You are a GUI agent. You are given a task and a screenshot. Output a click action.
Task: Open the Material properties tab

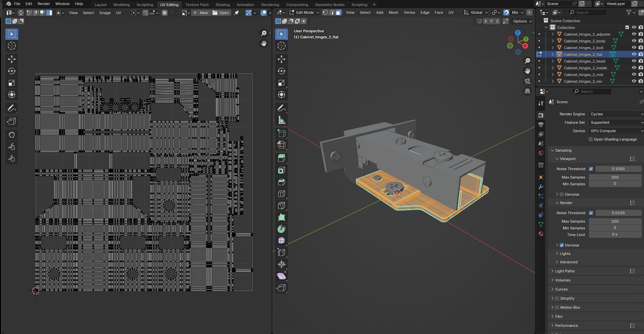pyautogui.click(x=541, y=234)
